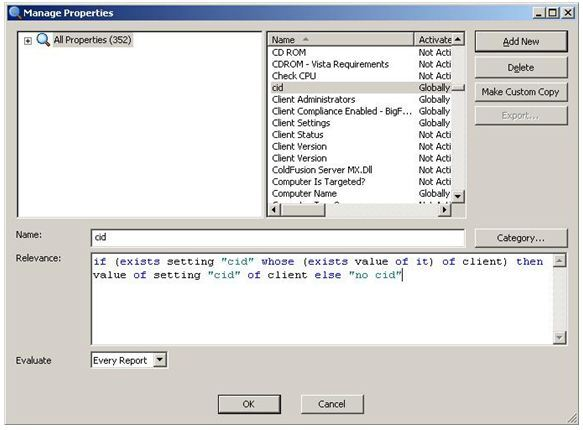Screen dimensions: 583x430
Task: Dismiss dialog with Cancel button
Action: point(332,404)
